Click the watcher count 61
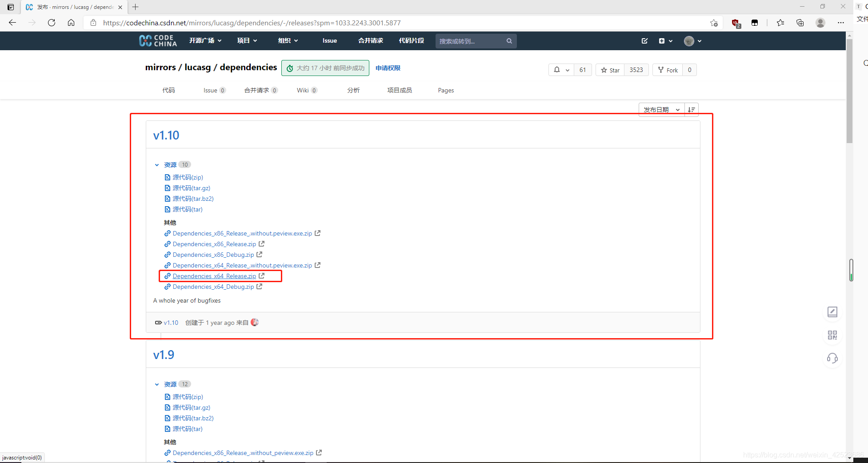The height and width of the screenshot is (463, 868). [583, 70]
